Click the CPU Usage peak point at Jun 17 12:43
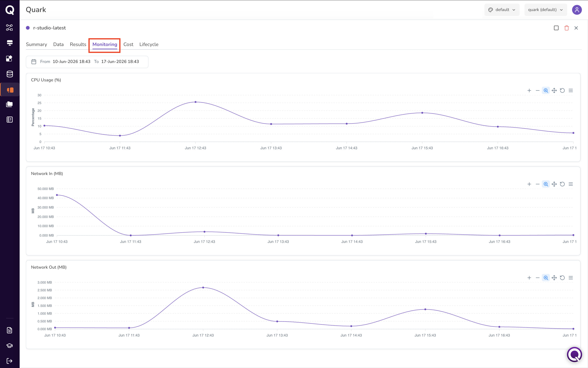This screenshot has height=368, width=588. click(x=195, y=102)
